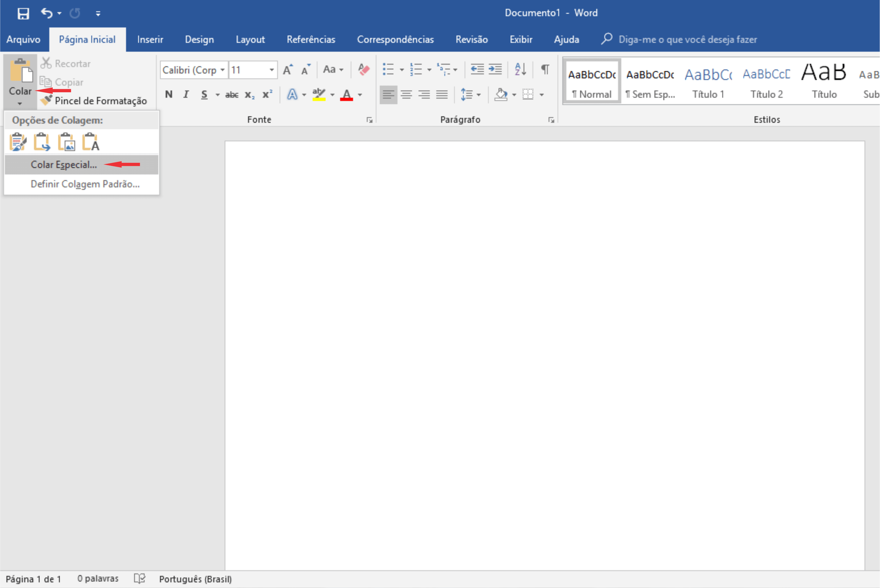880x588 pixels.
Task: Click the Clear All Formatting eraser icon
Action: [x=363, y=70]
